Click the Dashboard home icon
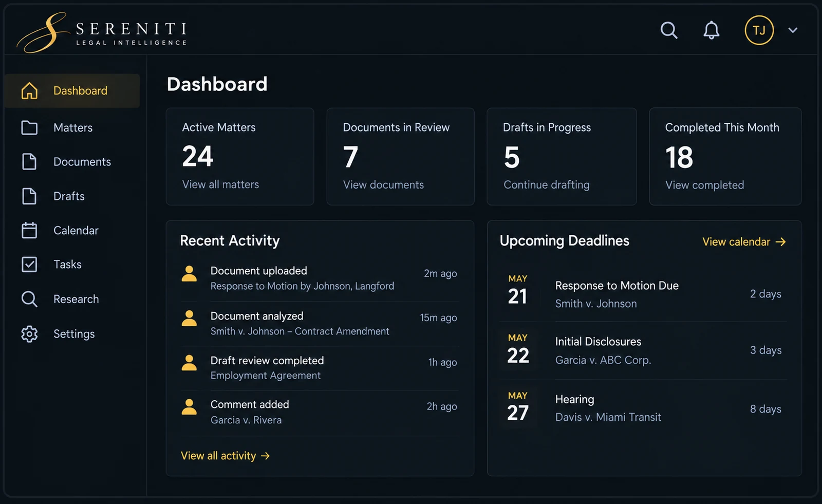Image resolution: width=822 pixels, height=504 pixels. click(29, 91)
